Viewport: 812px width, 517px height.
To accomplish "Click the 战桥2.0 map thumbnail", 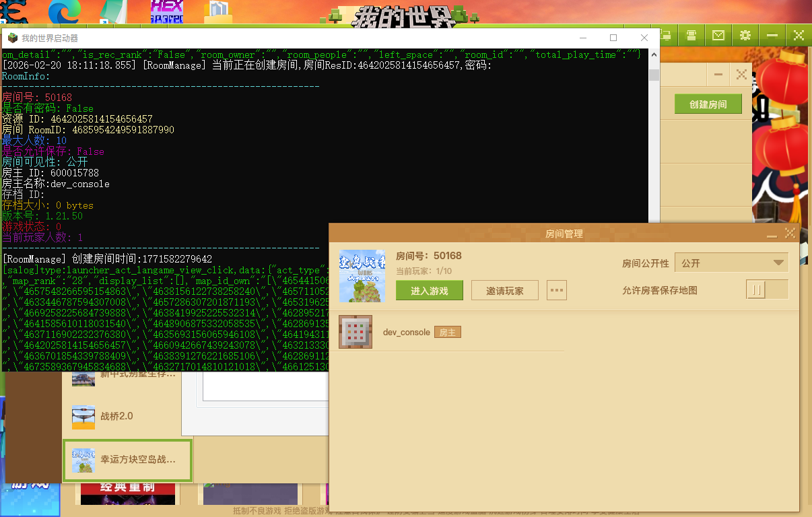I will [83, 417].
